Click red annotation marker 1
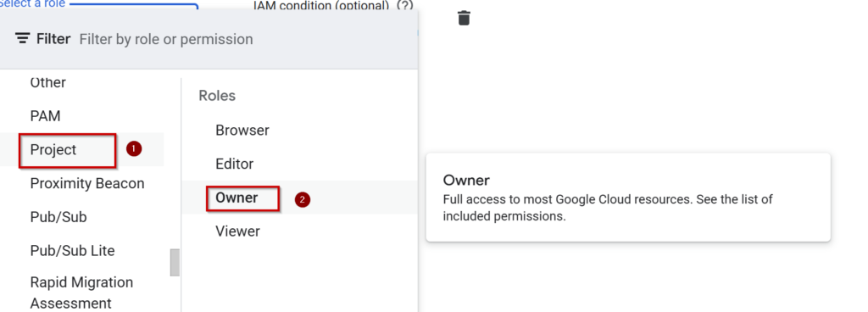Image resolution: width=868 pixels, height=312 pixels. click(134, 149)
